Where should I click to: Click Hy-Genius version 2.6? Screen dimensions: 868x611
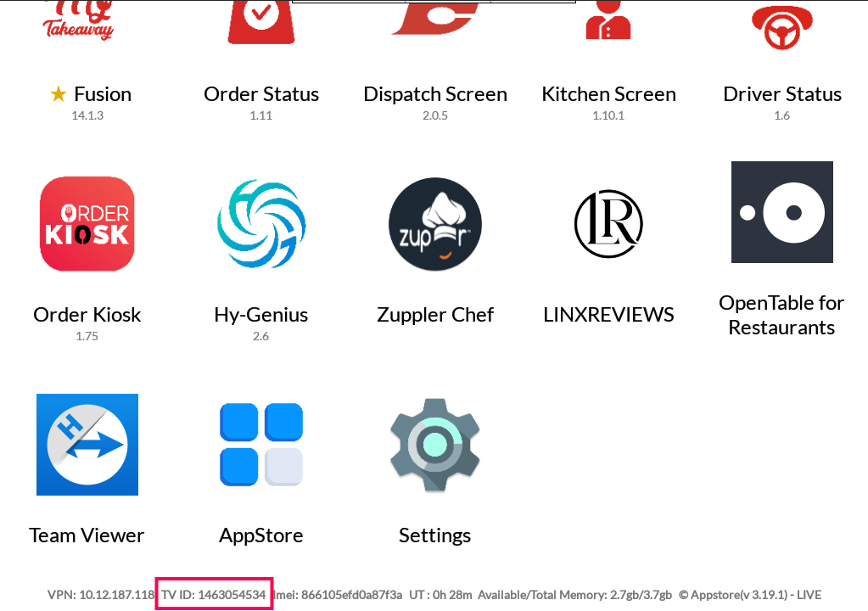pos(261,336)
